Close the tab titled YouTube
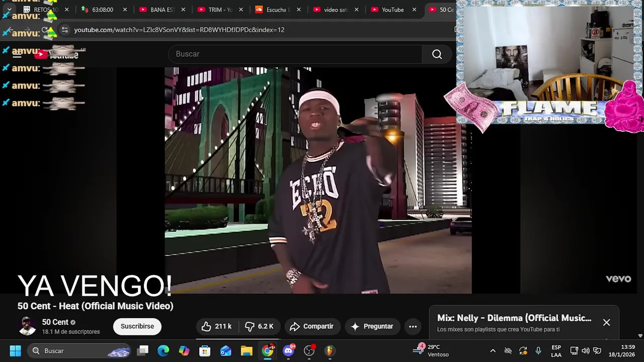The height and width of the screenshot is (362, 644). click(415, 10)
